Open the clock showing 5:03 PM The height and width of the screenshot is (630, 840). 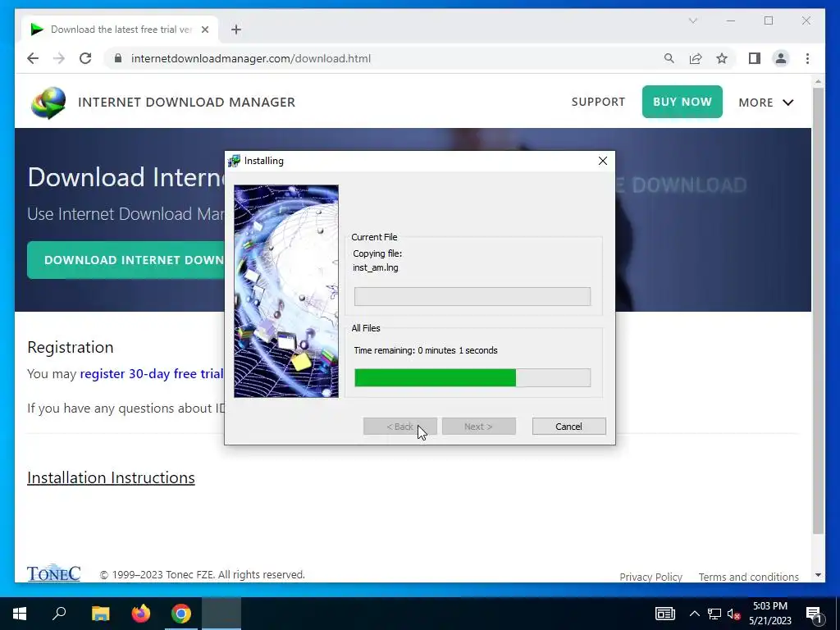769,614
